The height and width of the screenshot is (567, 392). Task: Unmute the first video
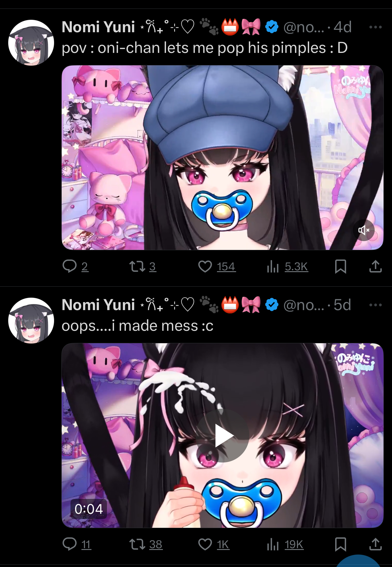click(x=364, y=230)
